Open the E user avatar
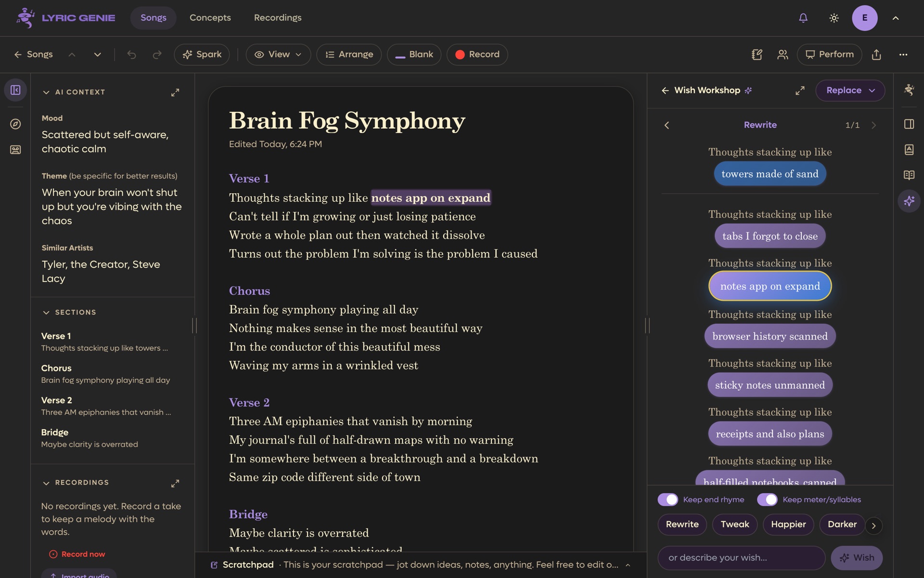 point(865,18)
